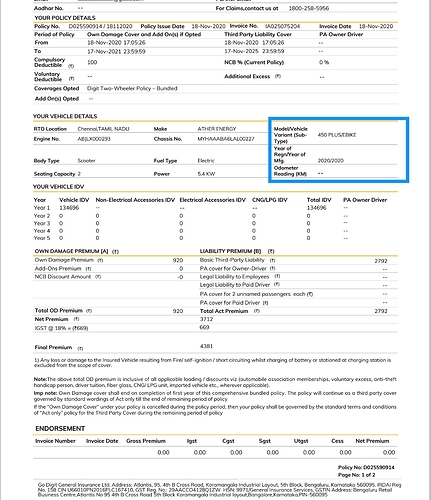Select end date 17-Nov-2021 23:59:59
This screenshot has width=431, height=500.
pyautogui.click(x=116, y=51)
